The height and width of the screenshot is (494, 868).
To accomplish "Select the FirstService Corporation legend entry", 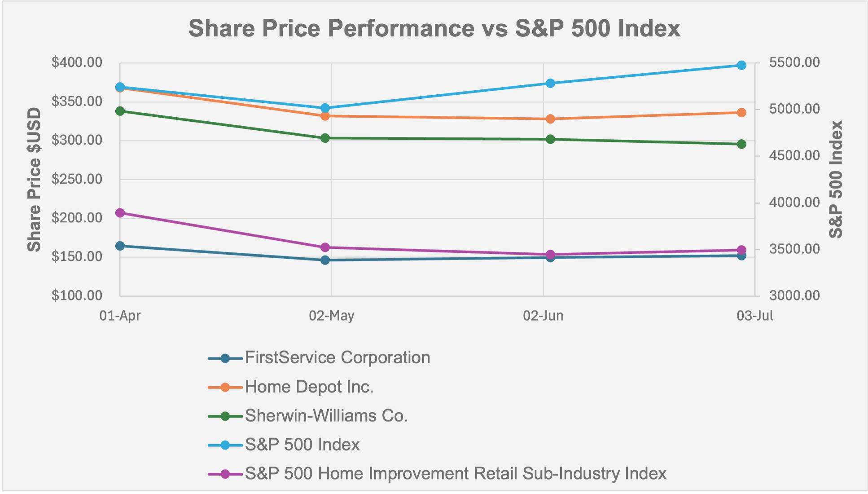I will click(x=337, y=358).
